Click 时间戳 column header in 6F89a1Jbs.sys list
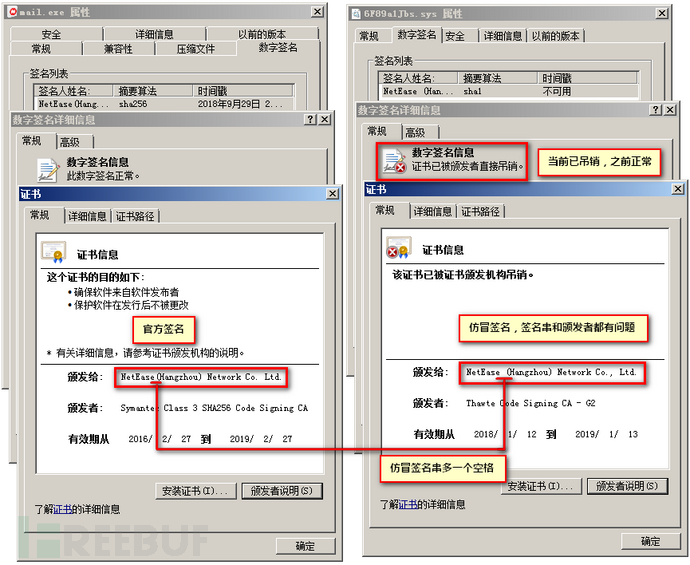This screenshot has height=565, width=690. click(x=588, y=78)
